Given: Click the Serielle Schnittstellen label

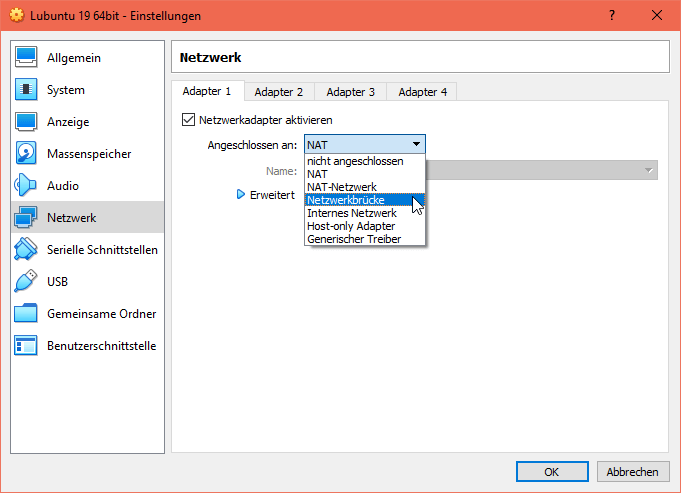Looking at the screenshot, I should [102, 250].
